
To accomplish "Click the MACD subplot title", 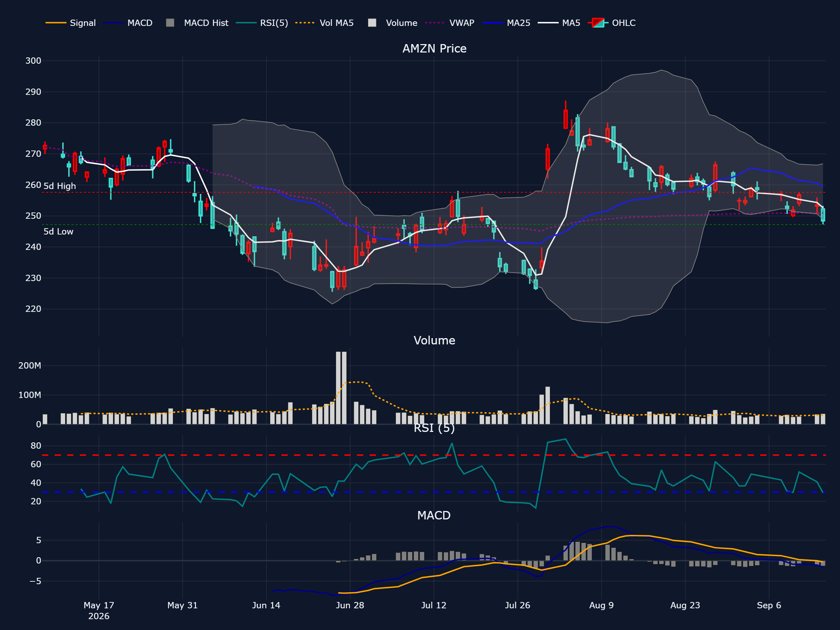I will 434,515.
